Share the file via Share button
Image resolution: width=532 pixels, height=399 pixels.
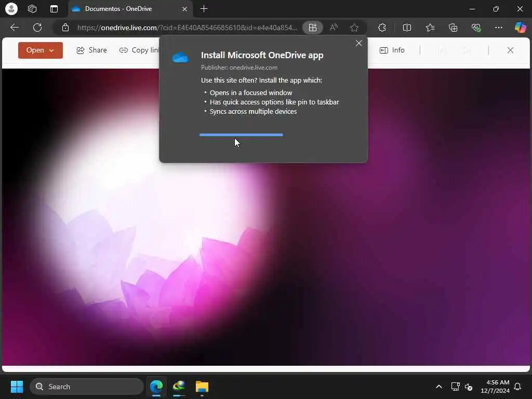pyautogui.click(x=91, y=50)
